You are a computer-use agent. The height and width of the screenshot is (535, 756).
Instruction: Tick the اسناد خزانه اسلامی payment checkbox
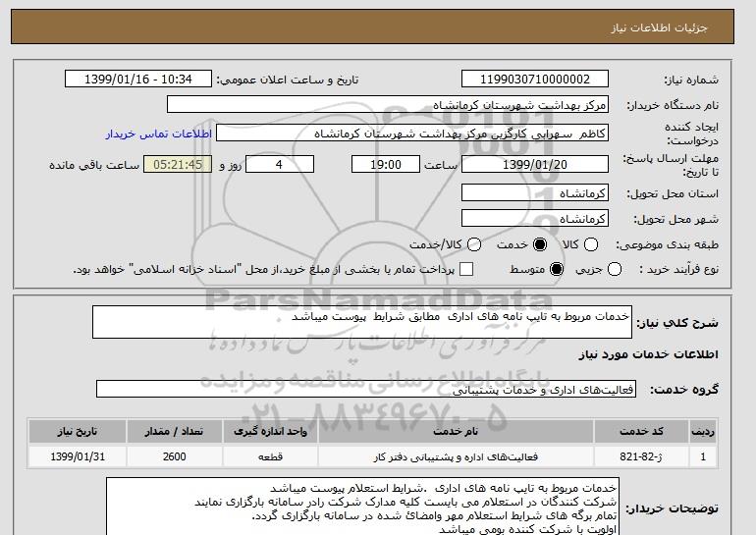(466, 269)
